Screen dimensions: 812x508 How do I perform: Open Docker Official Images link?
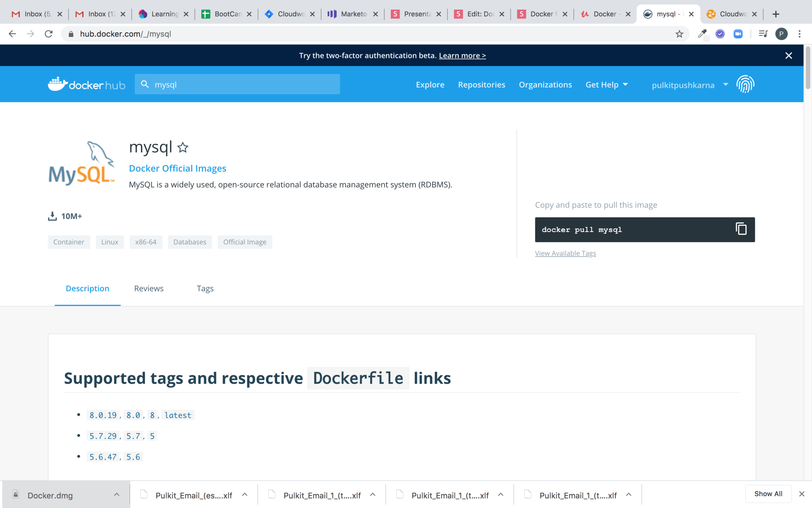click(177, 168)
